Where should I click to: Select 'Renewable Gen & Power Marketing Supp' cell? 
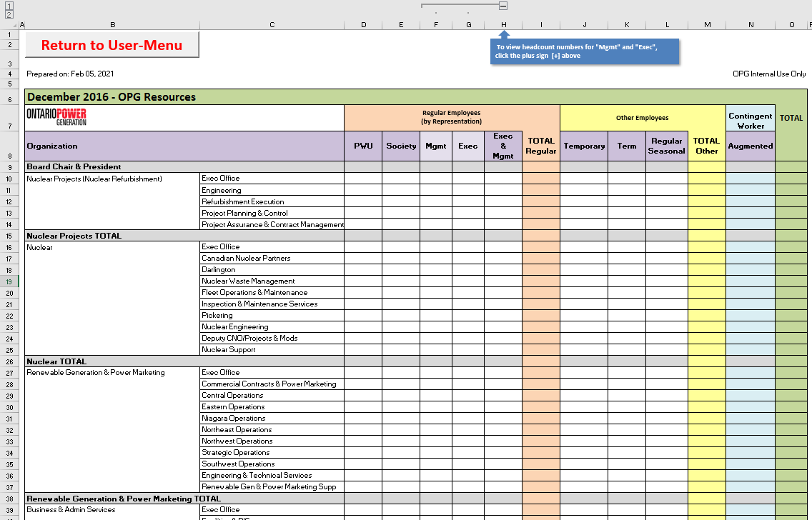[x=272, y=486]
